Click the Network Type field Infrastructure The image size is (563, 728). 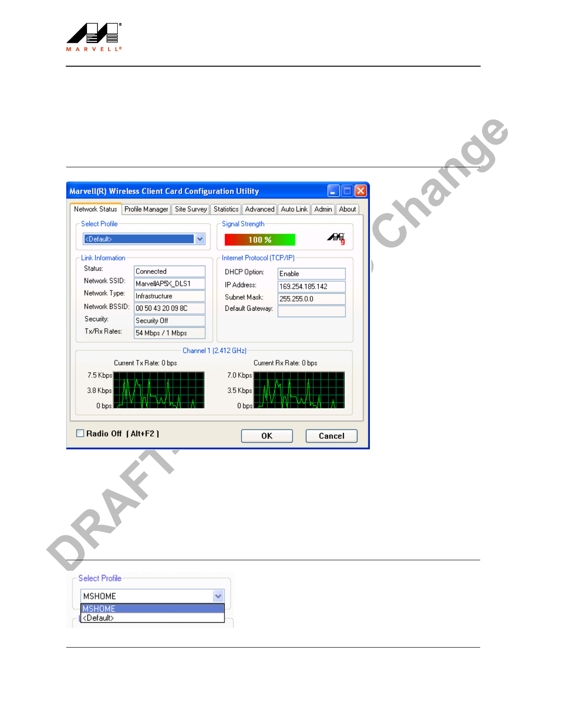point(170,296)
